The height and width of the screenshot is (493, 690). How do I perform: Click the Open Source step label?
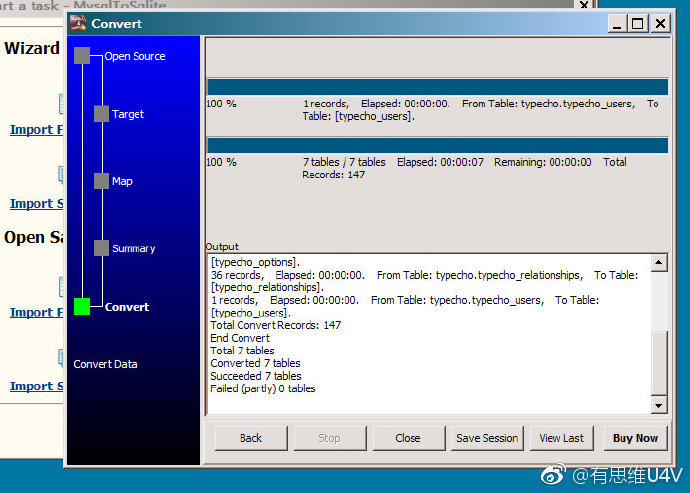[135, 56]
